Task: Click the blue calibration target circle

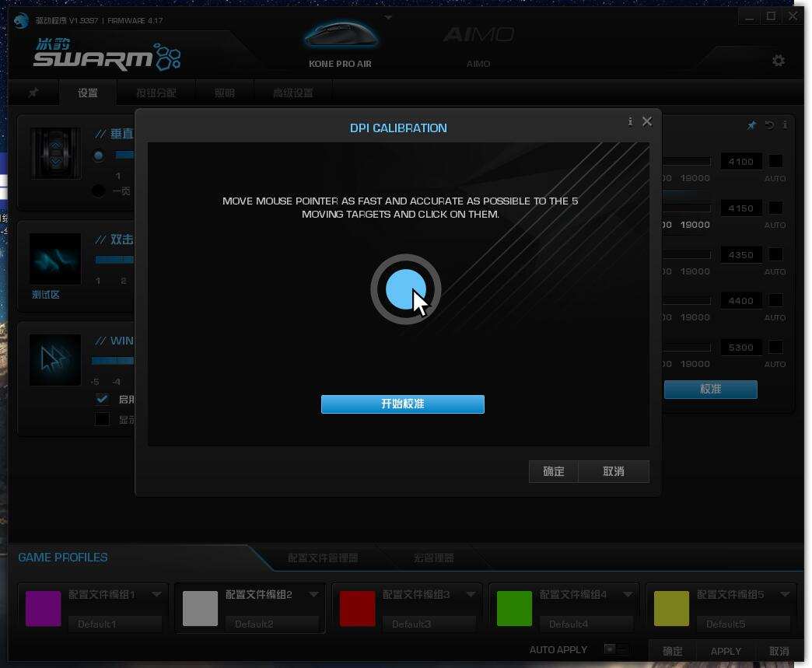Action: coord(406,289)
